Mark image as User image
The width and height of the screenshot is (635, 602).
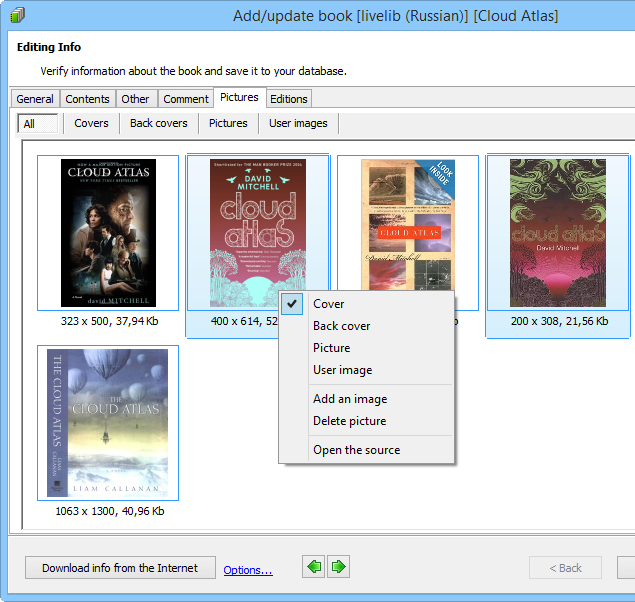click(x=366, y=370)
